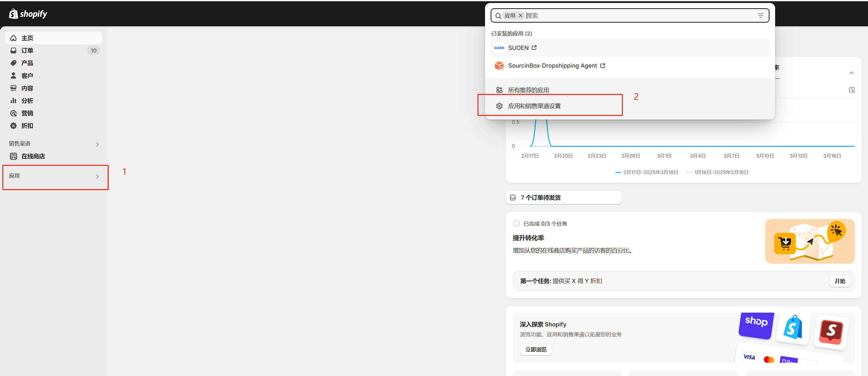Screen dimensions: 868x376
Task: Open 应用和销售渠道设置
Action: (630, 106)
